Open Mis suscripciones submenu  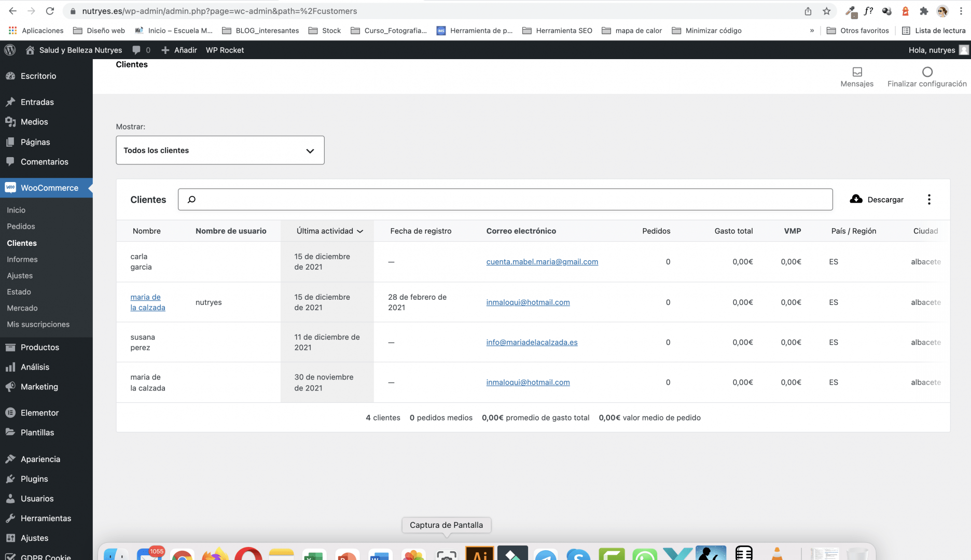point(38,325)
